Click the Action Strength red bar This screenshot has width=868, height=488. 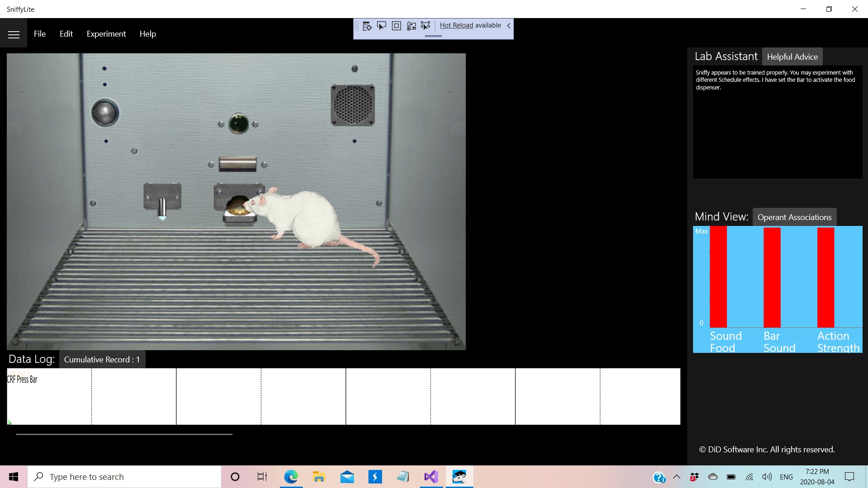tap(826, 278)
